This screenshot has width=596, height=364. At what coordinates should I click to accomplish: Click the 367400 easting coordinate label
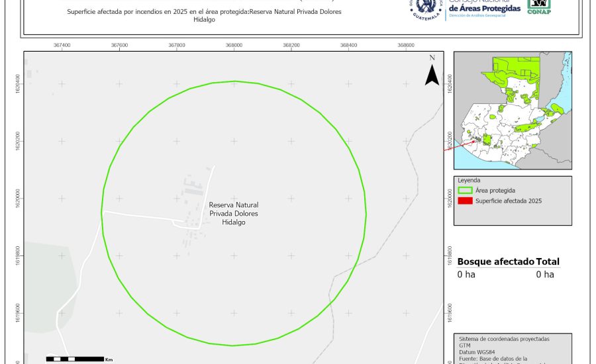[62, 46]
